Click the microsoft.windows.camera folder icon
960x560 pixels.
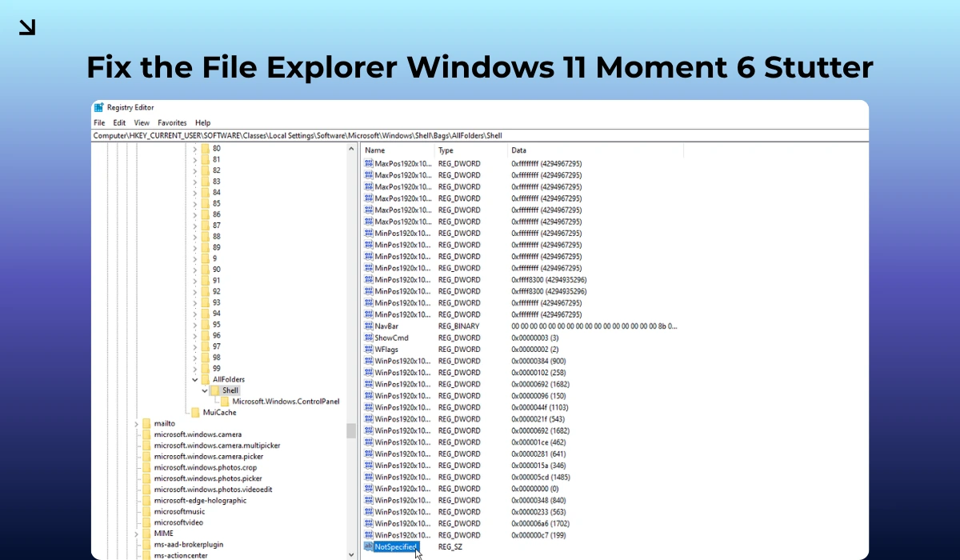coord(146,434)
